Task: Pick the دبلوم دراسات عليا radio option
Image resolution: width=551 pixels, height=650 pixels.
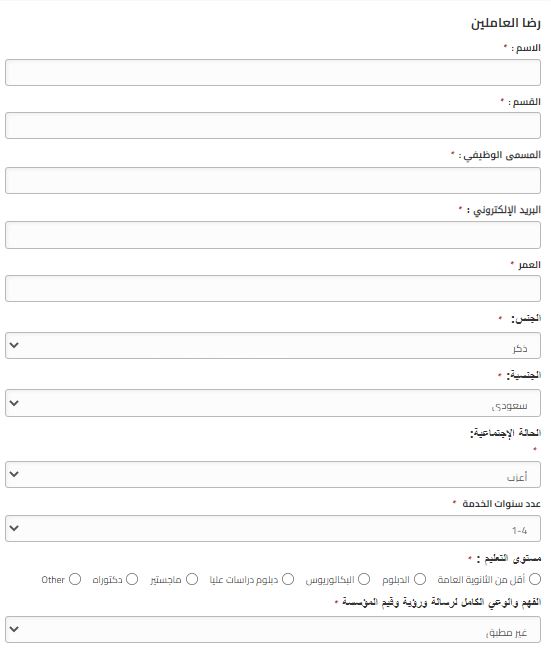Action: (x=288, y=579)
